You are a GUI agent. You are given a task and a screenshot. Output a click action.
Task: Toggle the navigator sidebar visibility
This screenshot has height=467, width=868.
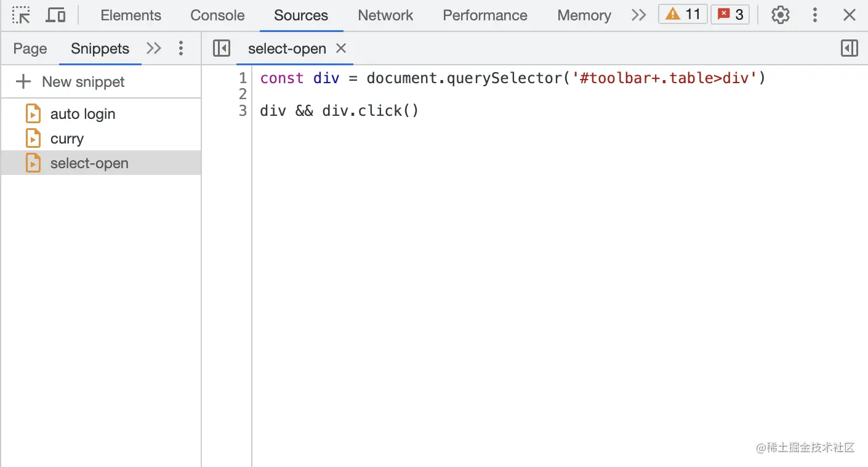tap(222, 48)
